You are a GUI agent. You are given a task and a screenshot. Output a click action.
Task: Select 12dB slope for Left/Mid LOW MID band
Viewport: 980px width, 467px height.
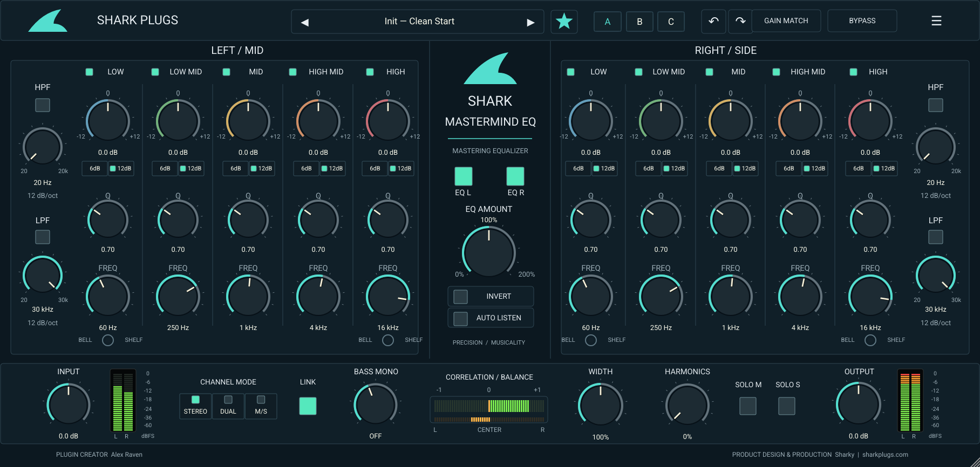pos(191,168)
